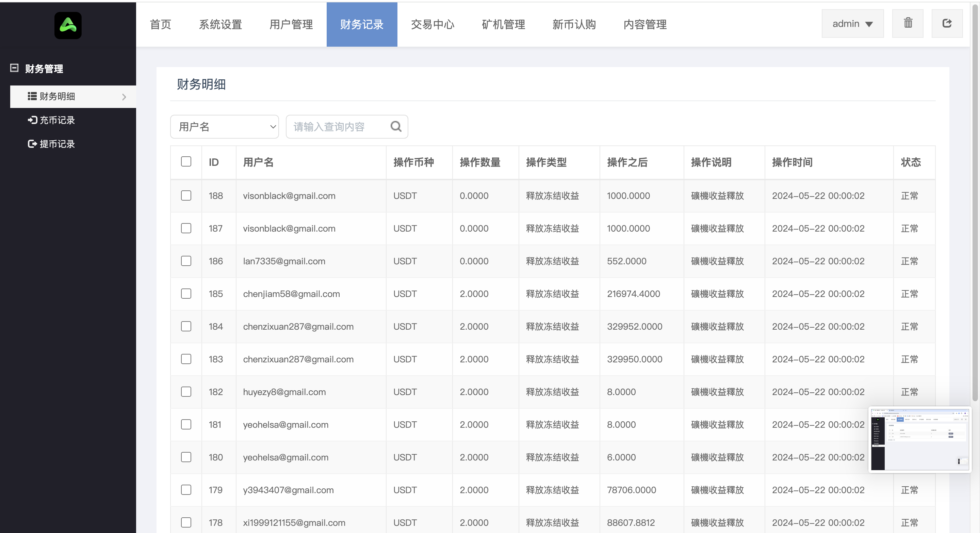Click the trash can icon in header
980x533 pixels.
pyautogui.click(x=908, y=23)
